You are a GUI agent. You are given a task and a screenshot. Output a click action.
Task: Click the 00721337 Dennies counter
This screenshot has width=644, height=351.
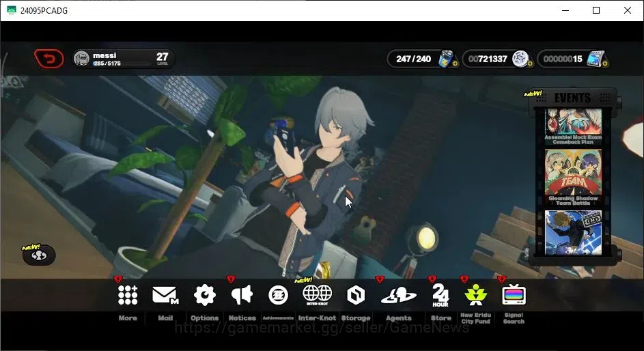point(488,59)
